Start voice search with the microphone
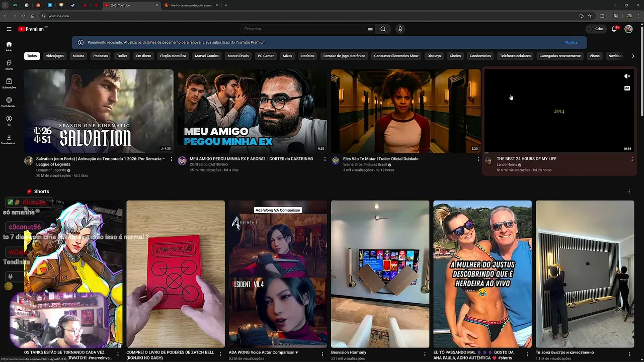The image size is (644, 362). pyautogui.click(x=400, y=29)
